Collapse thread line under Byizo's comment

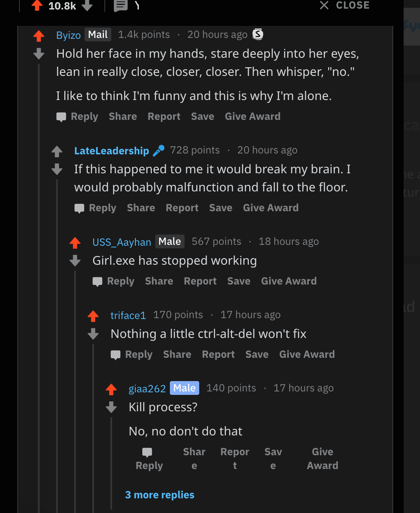coord(39,288)
